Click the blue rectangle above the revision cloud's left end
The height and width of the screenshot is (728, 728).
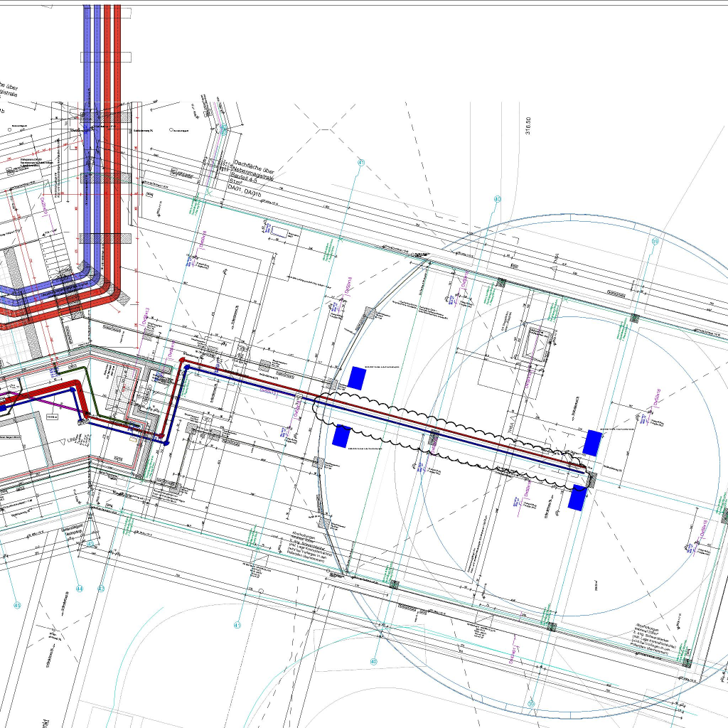pos(356,378)
